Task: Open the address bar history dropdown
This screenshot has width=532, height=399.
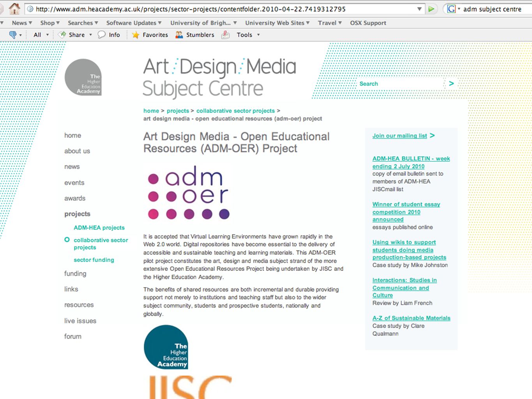Action: (419, 9)
